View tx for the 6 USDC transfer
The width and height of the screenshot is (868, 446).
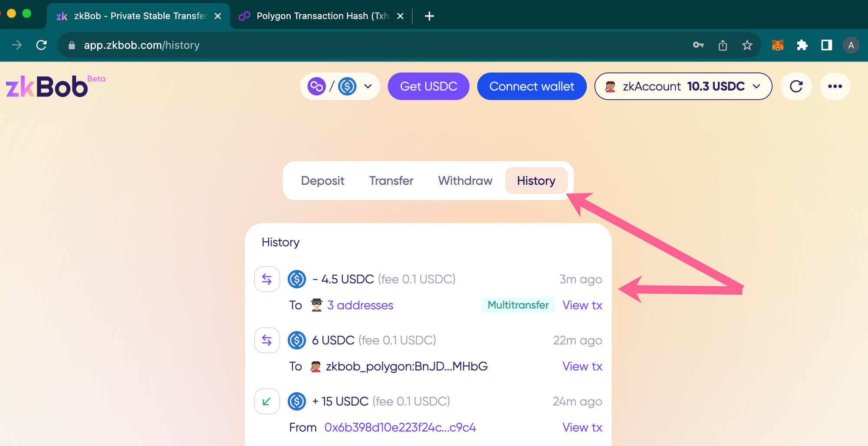pyautogui.click(x=582, y=367)
